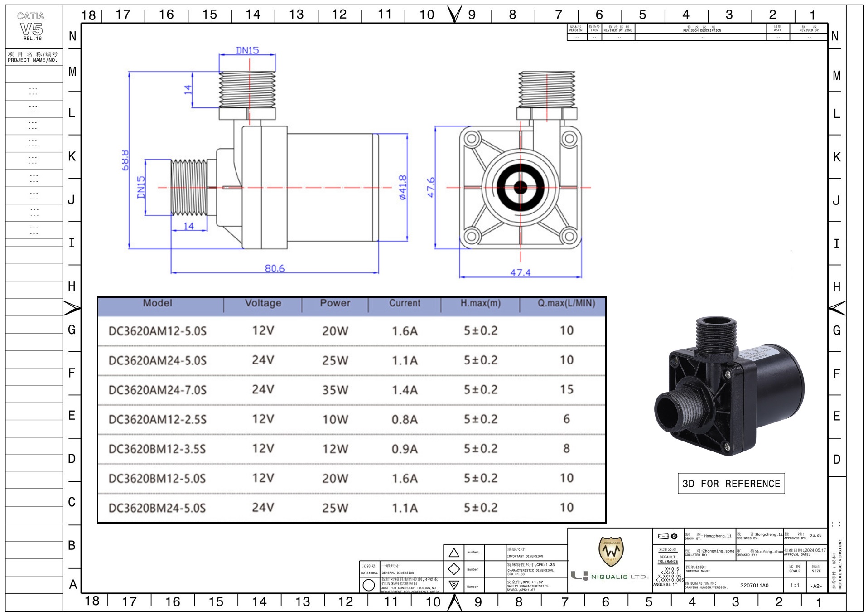Screen dimensions: 868x616
Task: Click the triangle important dimension symbol
Action: 454,553
